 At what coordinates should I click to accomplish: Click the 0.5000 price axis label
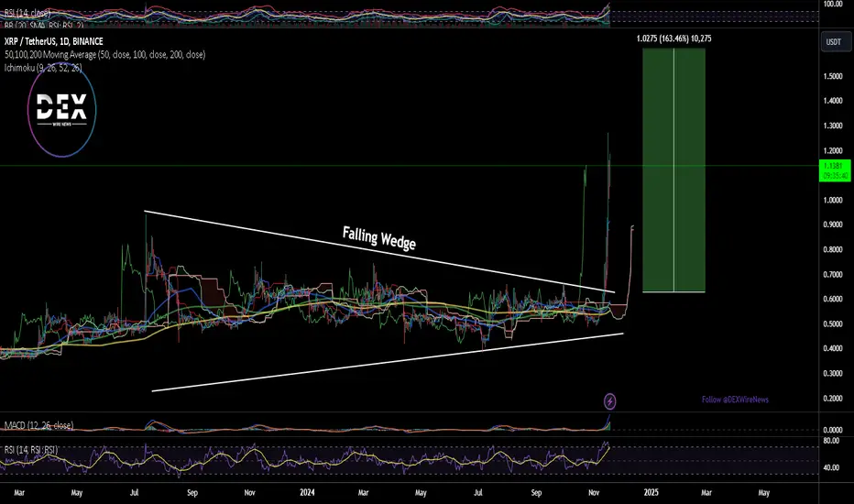click(x=833, y=323)
